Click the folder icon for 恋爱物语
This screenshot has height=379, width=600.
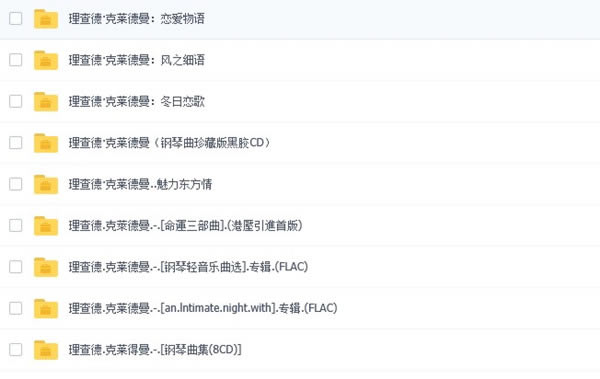click(46, 19)
